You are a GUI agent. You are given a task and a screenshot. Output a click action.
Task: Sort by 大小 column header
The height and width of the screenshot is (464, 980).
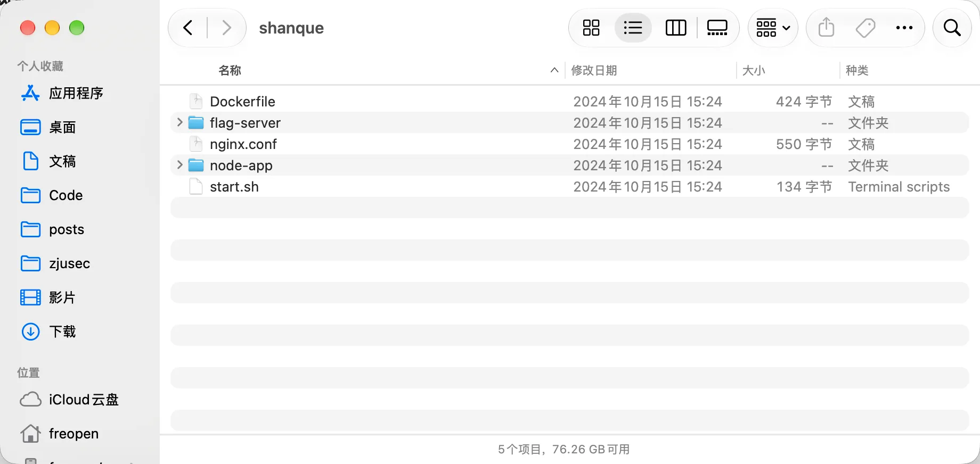[754, 70]
